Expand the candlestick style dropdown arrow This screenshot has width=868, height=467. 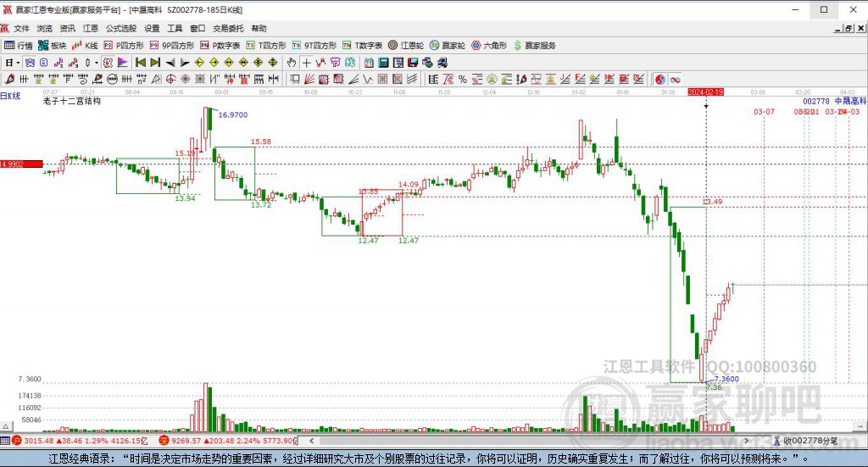coord(97,63)
